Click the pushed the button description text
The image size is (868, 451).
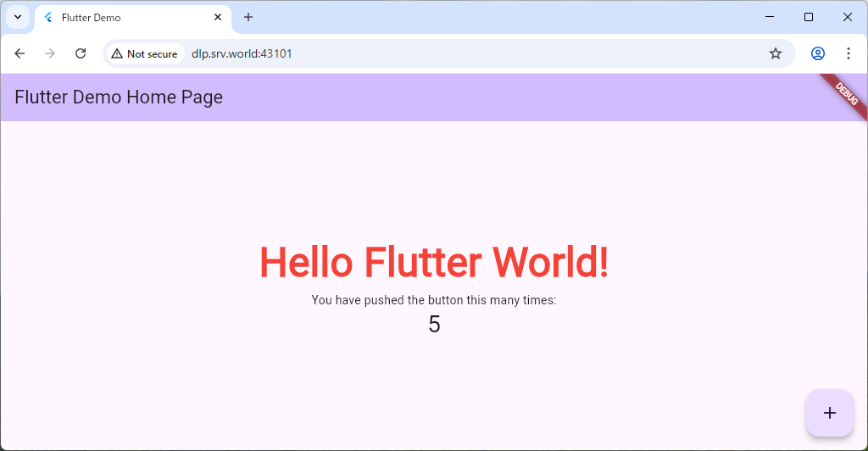434,300
